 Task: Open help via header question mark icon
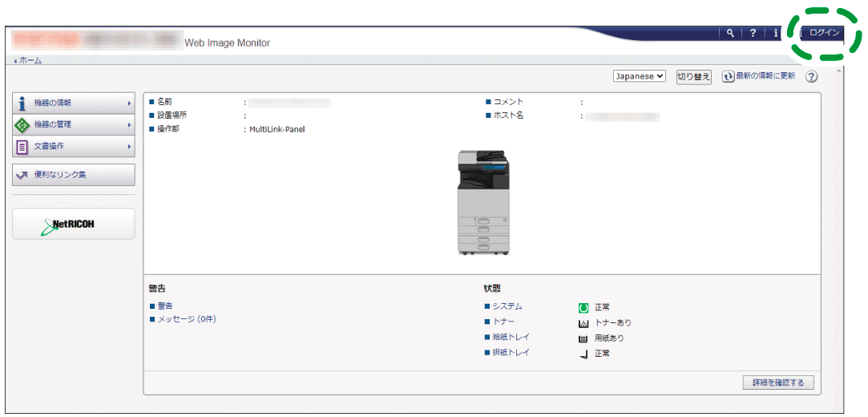coord(753,33)
